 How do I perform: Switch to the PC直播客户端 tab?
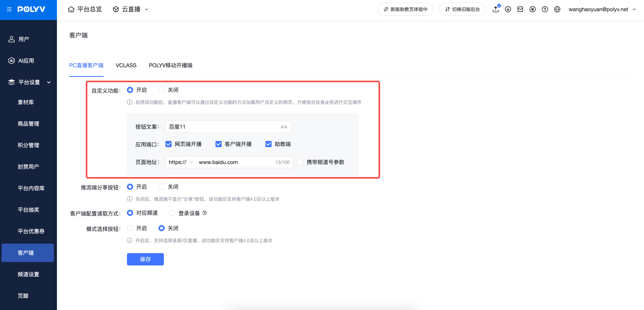pos(86,65)
